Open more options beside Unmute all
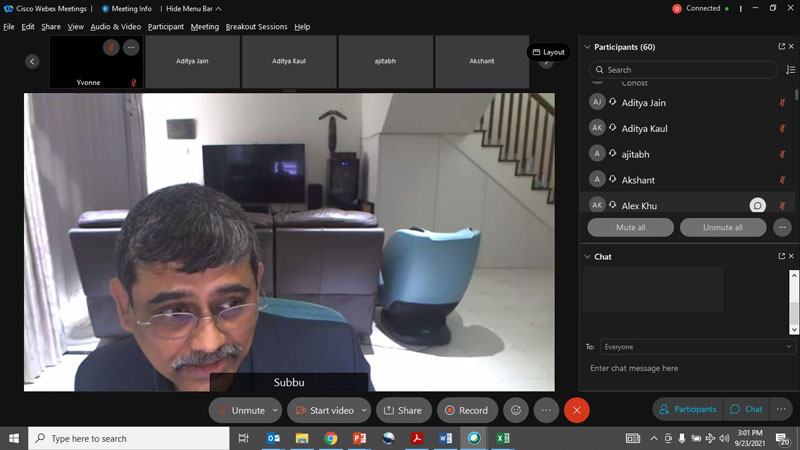 pos(782,228)
